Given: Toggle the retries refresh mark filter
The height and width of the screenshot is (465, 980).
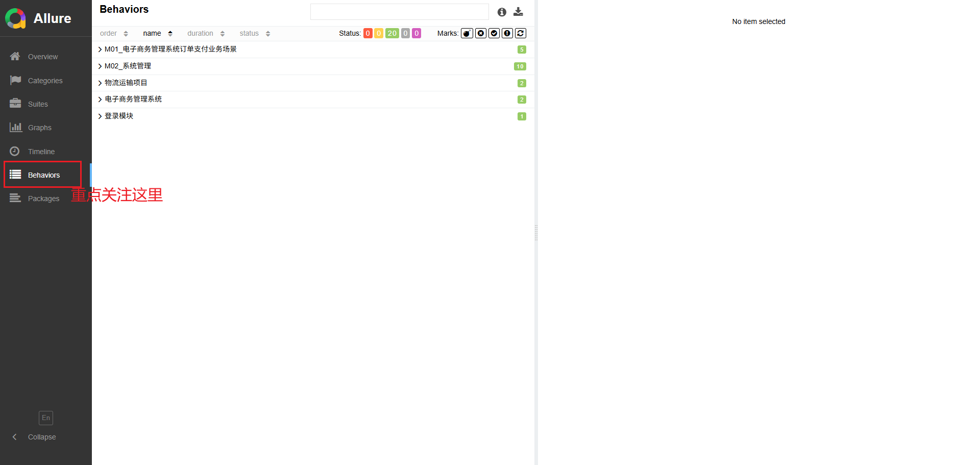Looking at the screenshot, I should coord(521,33).
